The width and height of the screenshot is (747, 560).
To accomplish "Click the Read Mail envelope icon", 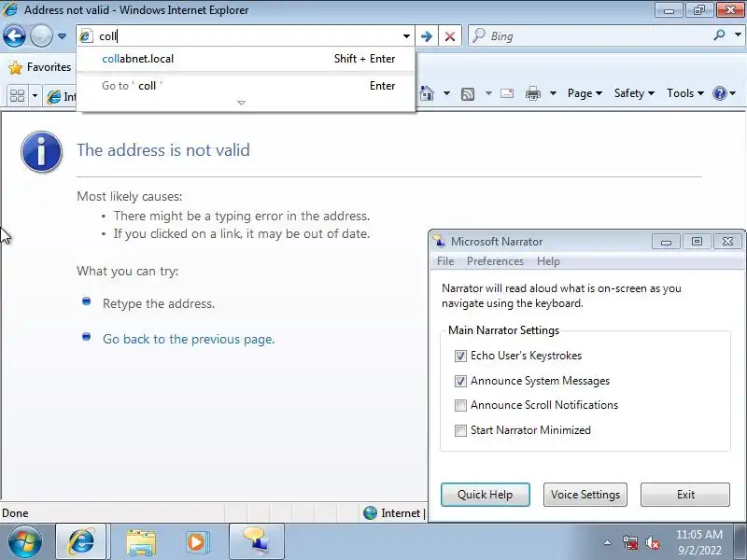I will point(507,93).
